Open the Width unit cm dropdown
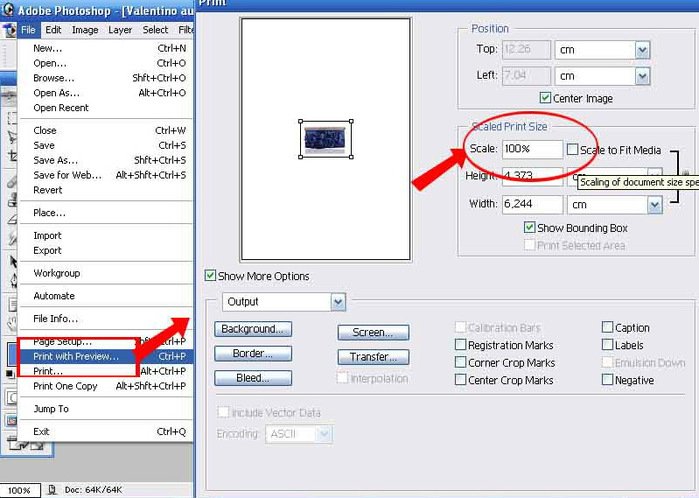 [654, 205]
